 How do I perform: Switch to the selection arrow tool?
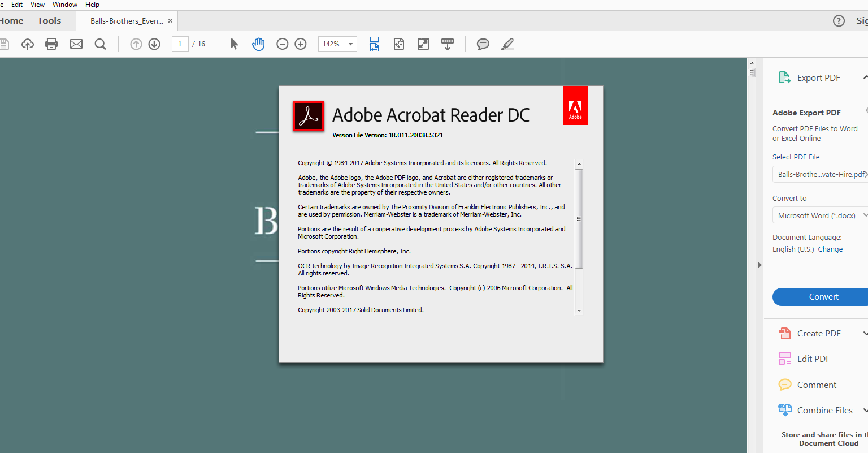coord(233,44)
